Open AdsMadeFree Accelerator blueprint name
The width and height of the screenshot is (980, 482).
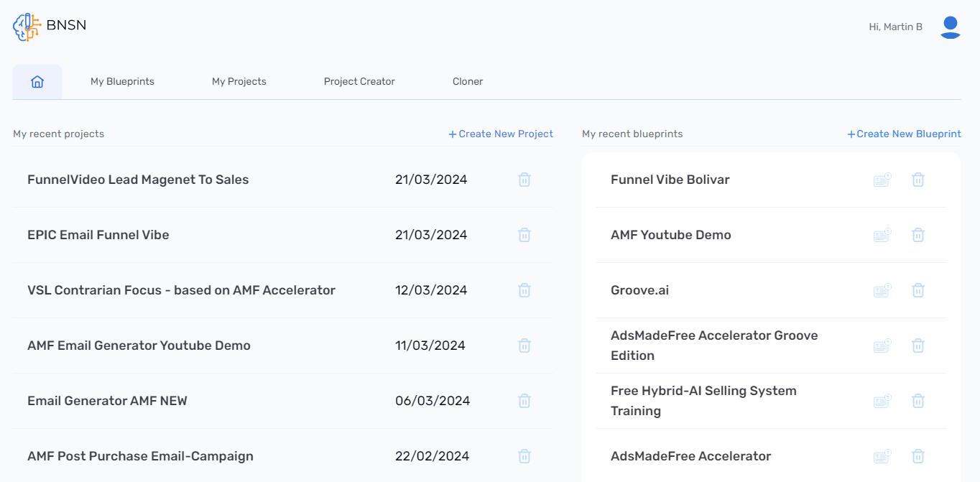point(690,456)
